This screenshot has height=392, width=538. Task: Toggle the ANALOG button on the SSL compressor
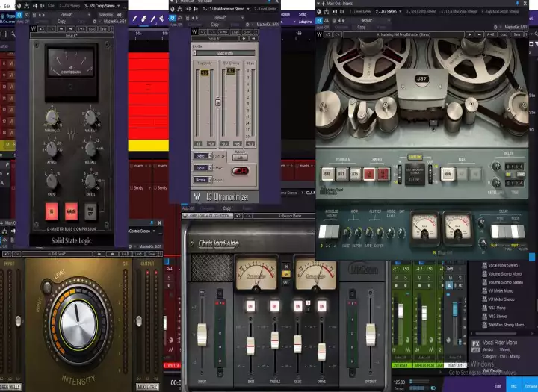[x=72, y=211]
